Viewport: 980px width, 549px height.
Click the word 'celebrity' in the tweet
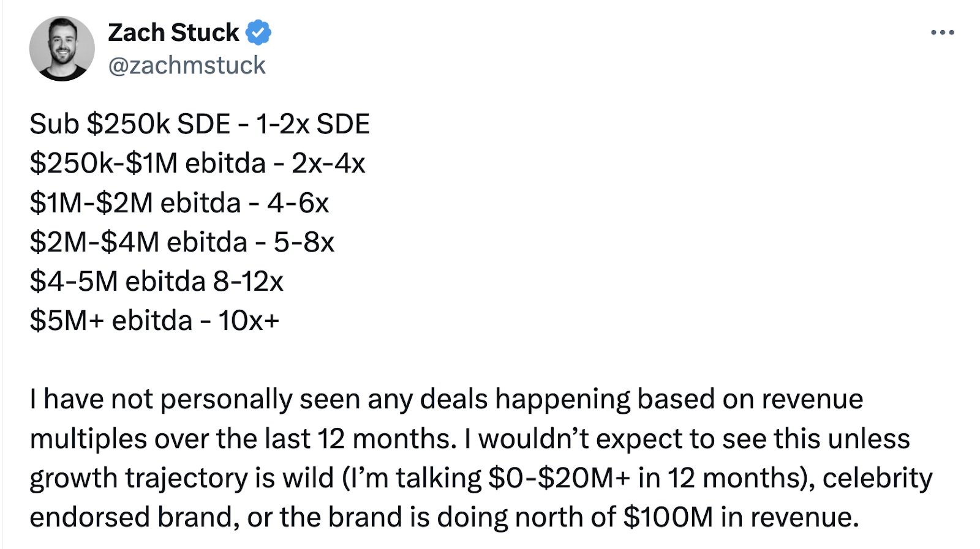(877, 478)
